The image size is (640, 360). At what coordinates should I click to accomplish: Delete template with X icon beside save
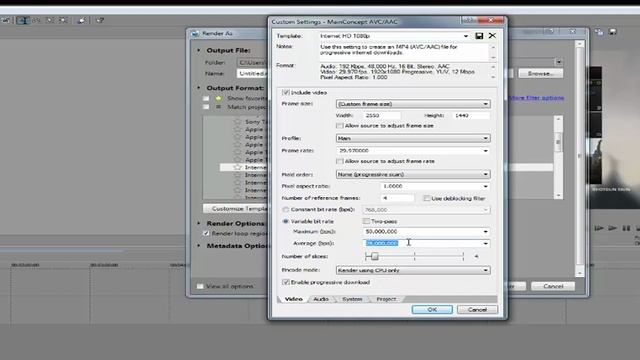pos(492,36)
